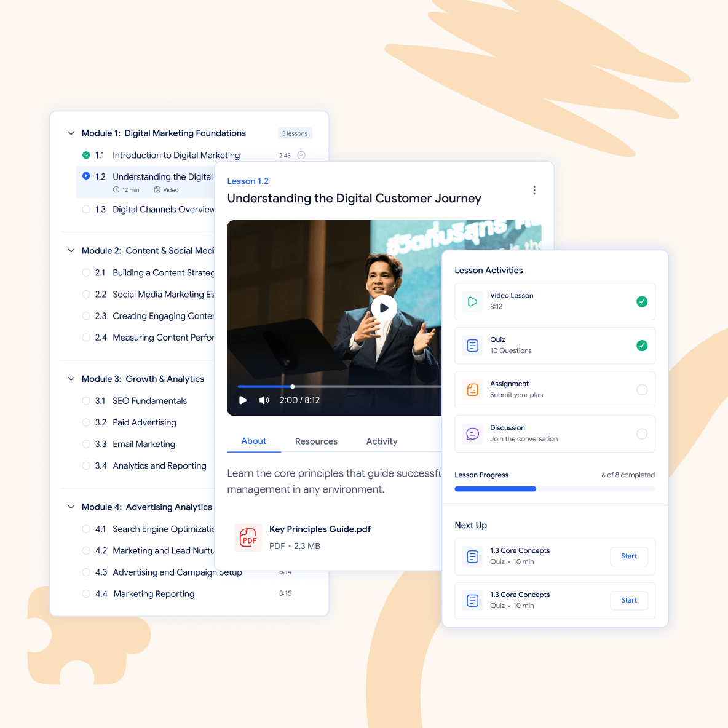Mark the Assignment activity as complete
This screenshot has width=728, height=728.
[x=642, y=390]
